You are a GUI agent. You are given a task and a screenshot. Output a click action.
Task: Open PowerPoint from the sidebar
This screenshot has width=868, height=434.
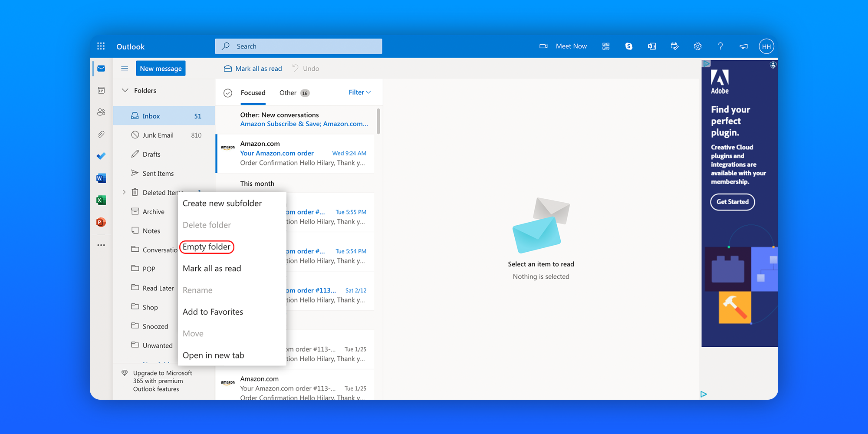click(x=101, y=222)
